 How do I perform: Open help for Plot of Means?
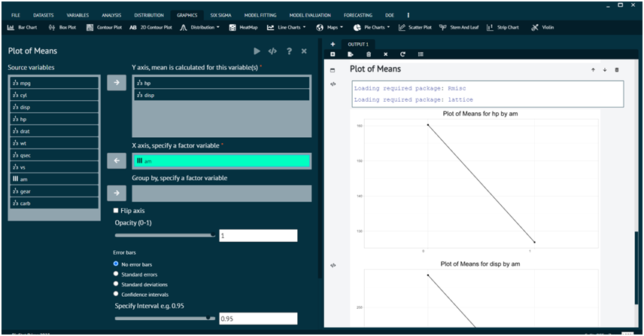click(289, 51)
